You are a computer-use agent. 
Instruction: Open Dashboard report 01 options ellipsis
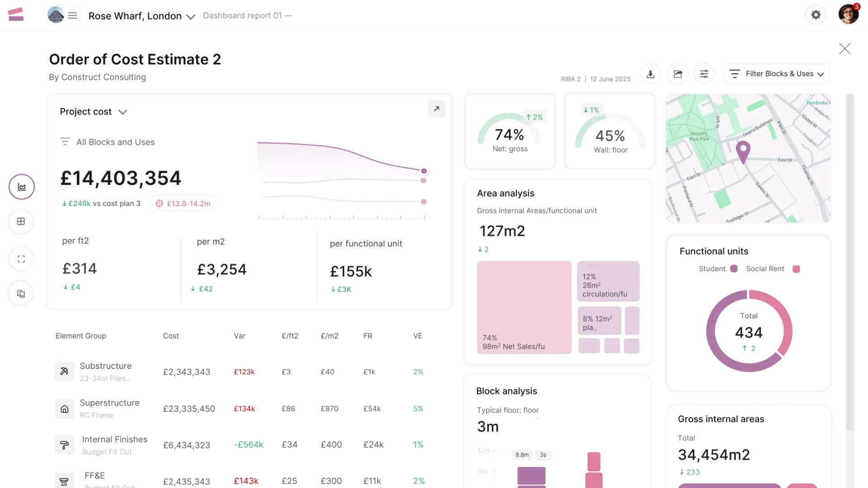(288, 16)
